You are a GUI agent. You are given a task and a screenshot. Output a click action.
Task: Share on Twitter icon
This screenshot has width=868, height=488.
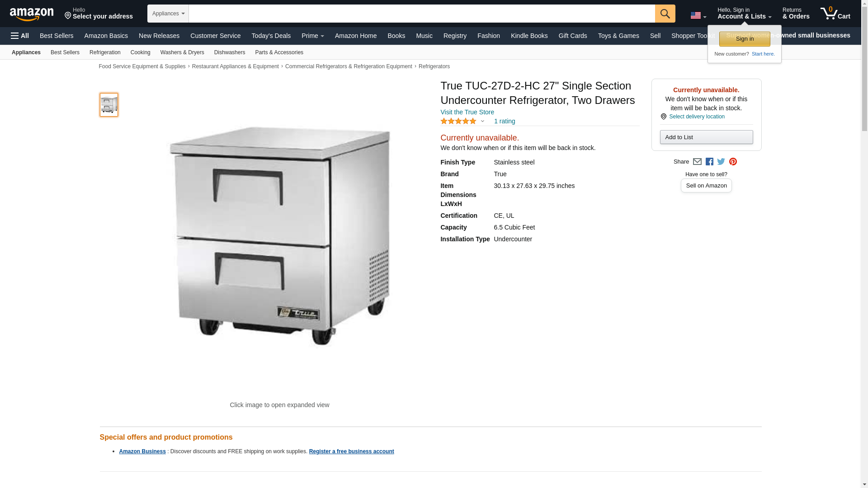(x=721, y=162)
